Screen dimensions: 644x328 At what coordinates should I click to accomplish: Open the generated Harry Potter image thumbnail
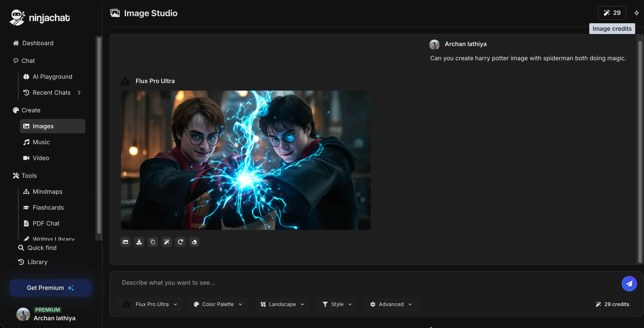246,160
